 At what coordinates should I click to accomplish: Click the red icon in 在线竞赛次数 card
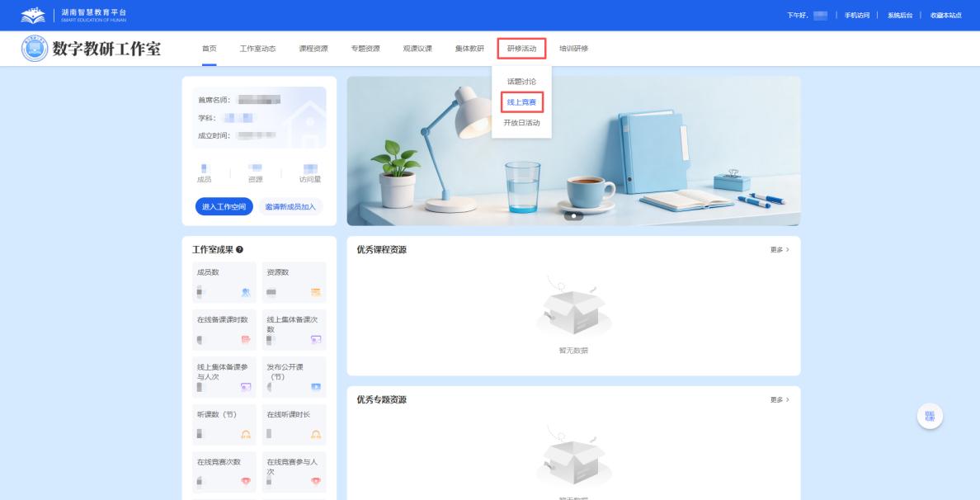(x=246, y=481)
